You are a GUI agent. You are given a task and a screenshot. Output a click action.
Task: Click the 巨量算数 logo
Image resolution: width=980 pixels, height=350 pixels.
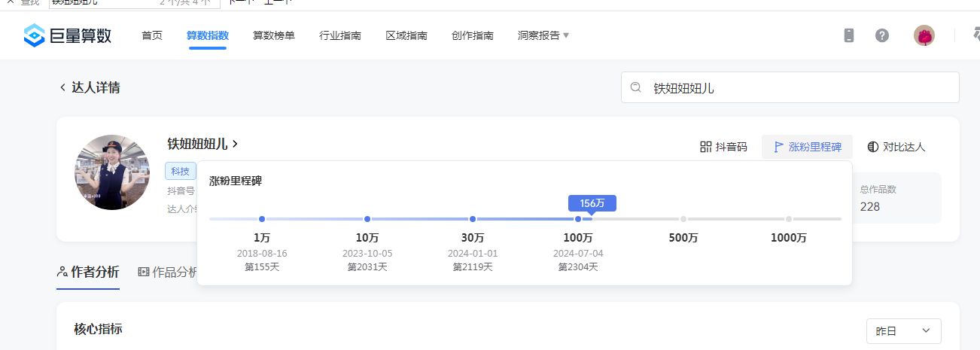click(67, 35)
